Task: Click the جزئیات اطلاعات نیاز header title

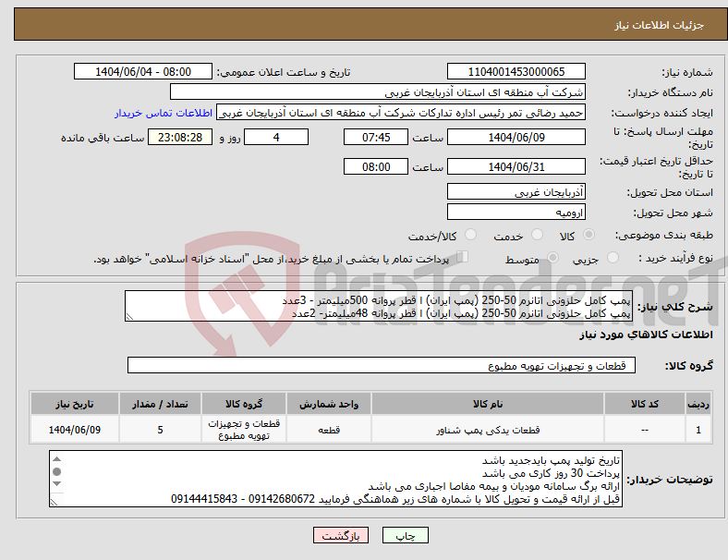Action: 660,25
